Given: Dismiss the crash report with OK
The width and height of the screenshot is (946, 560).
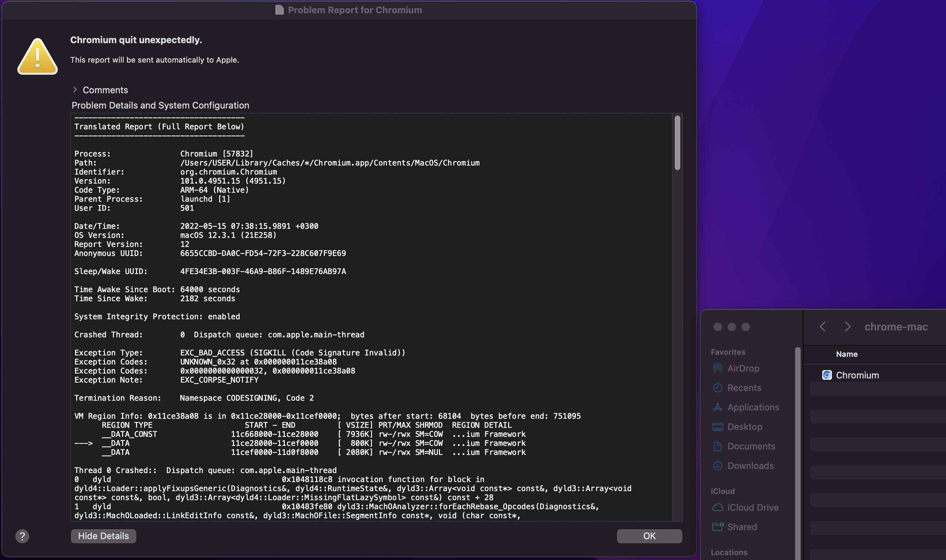Looking at the screenshot, I should click(649, 536).
